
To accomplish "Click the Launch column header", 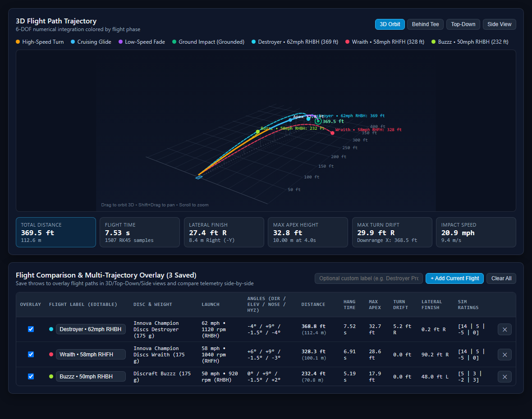I will click(x=211, y=305).
